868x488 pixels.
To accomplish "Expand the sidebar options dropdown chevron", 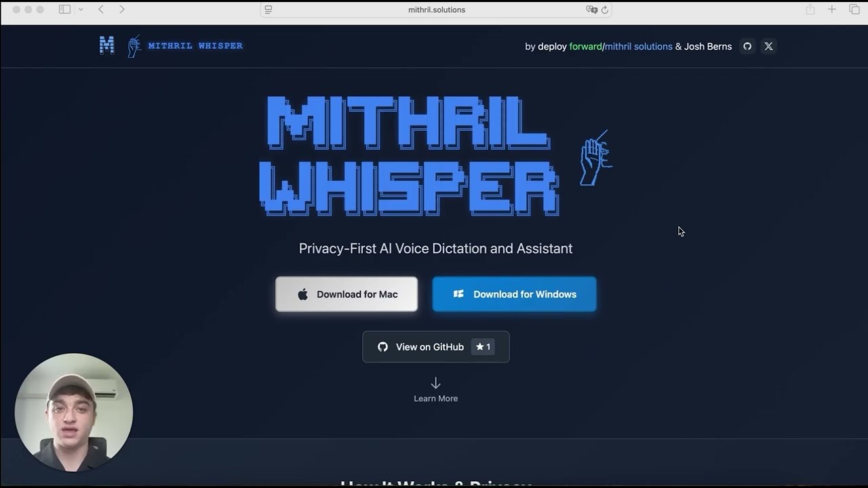I will point(81,9).
